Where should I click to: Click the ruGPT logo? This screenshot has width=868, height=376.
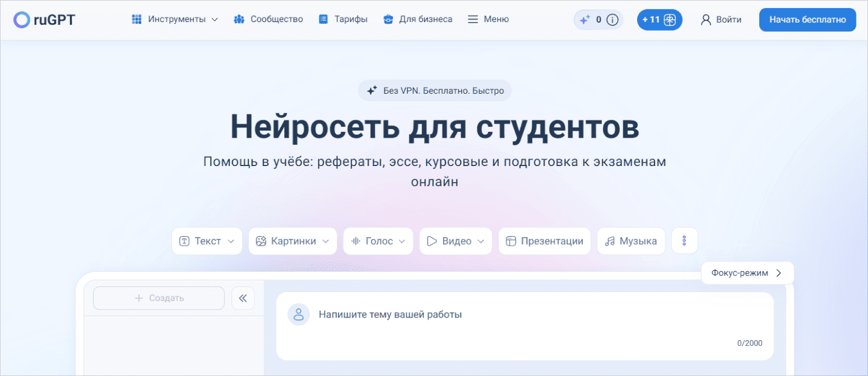tap(45, 20)
